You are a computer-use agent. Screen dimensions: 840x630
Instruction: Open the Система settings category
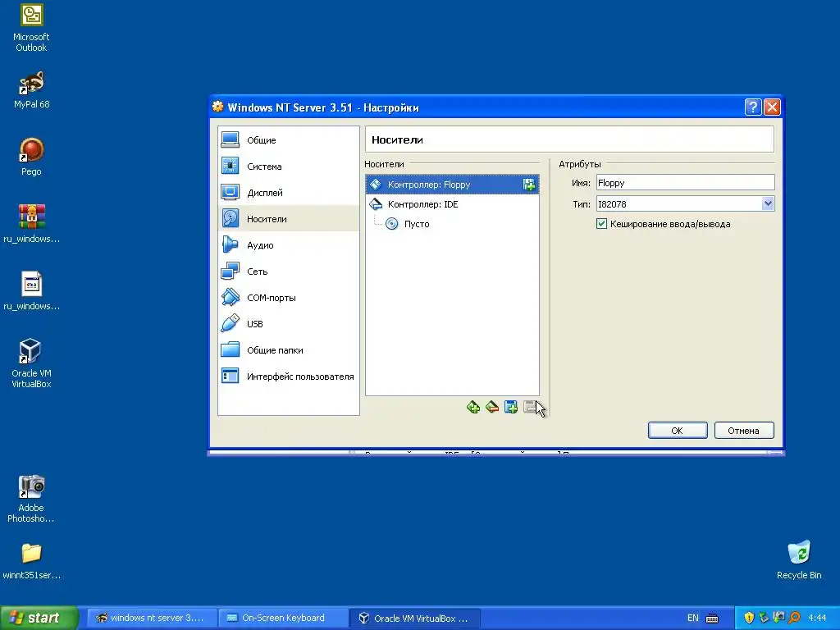tap(288, 166)
